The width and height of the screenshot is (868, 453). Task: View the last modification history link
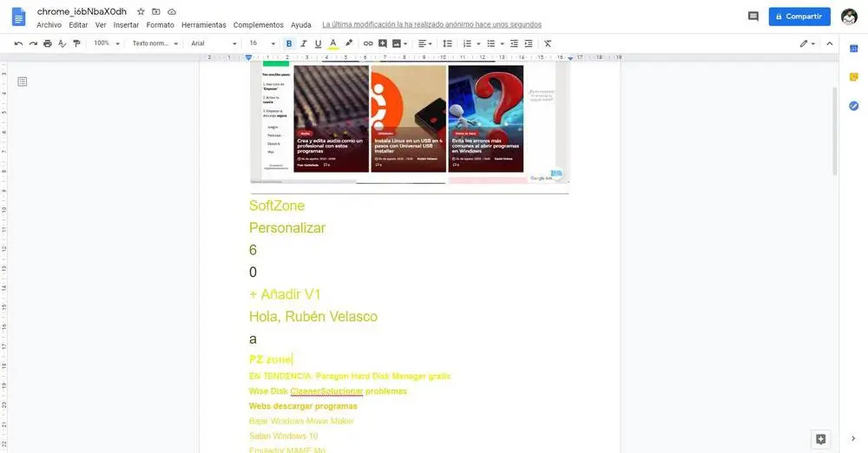point(431,25)
